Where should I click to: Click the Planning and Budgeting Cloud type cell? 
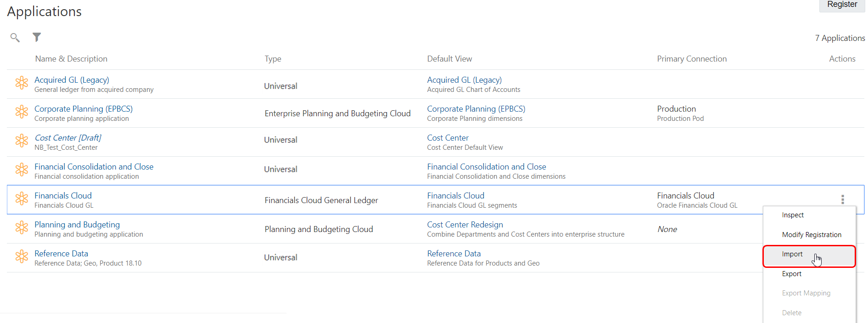pyautogui.click(x=319, y=229)
